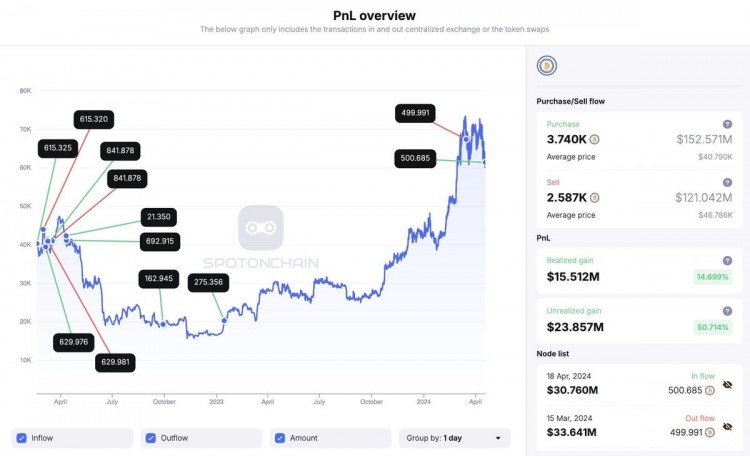Click the BTC coin icon next to 2.587K

(594, 198)
